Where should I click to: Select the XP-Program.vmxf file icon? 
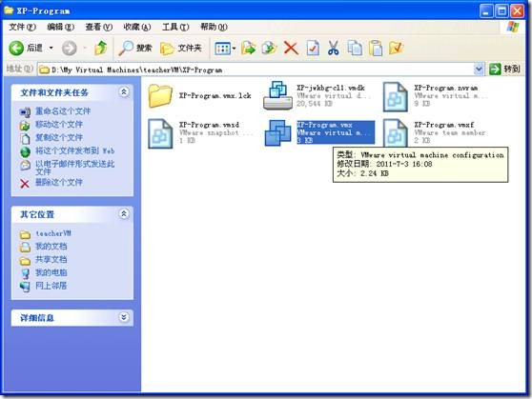396,133
